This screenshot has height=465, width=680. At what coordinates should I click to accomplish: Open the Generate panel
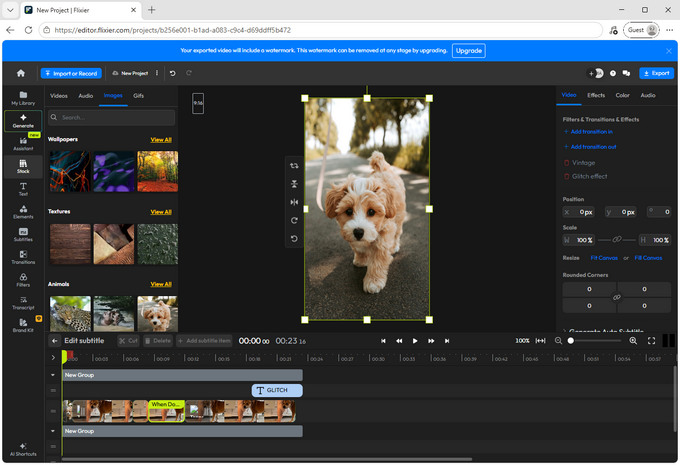point(23,121)
